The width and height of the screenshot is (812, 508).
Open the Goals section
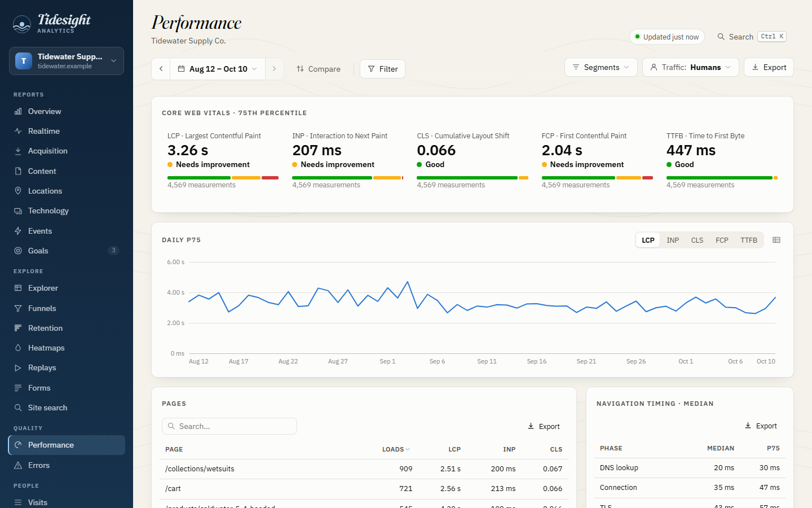pos(67,251)
